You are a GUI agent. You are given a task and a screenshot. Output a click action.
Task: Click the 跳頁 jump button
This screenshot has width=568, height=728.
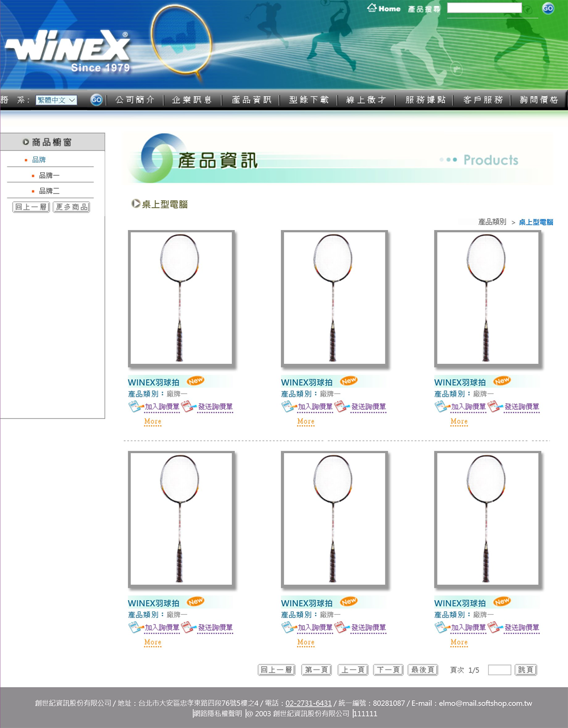[526, 670]
